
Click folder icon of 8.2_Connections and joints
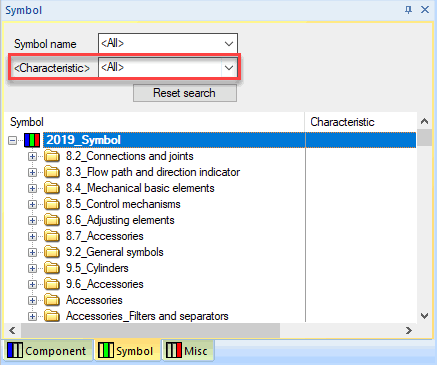(x=52, y=156)
